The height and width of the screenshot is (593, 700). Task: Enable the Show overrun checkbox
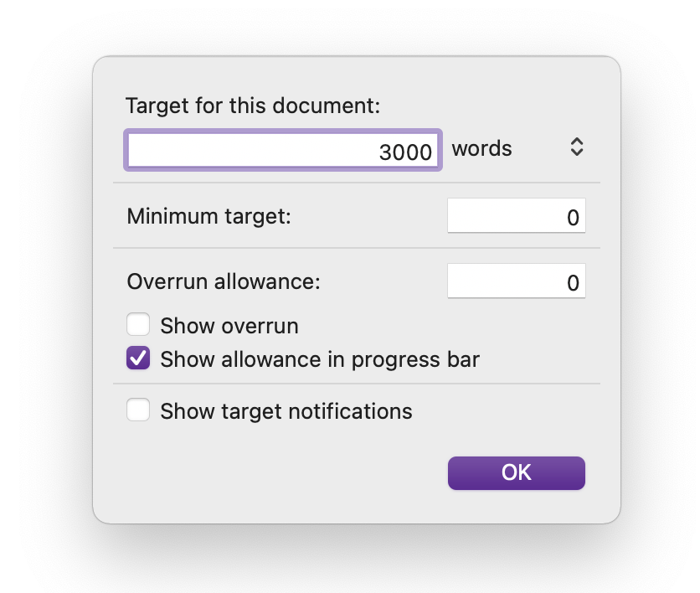[138, 325]
